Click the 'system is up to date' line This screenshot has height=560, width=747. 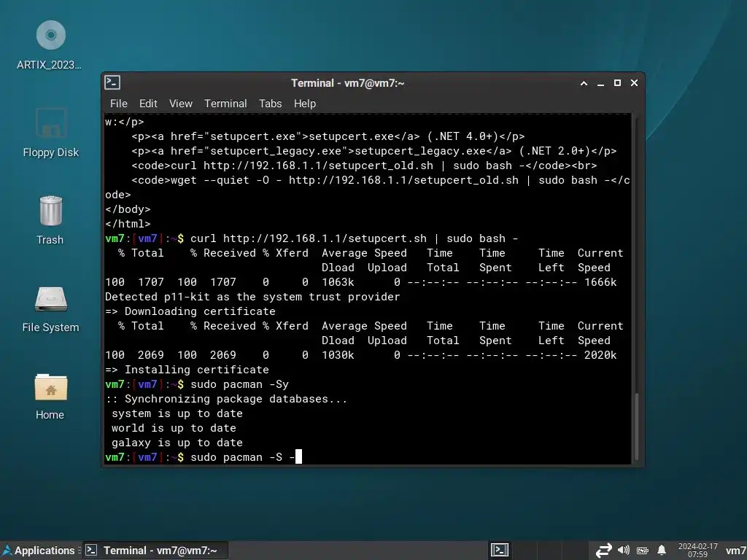point(177,413)
